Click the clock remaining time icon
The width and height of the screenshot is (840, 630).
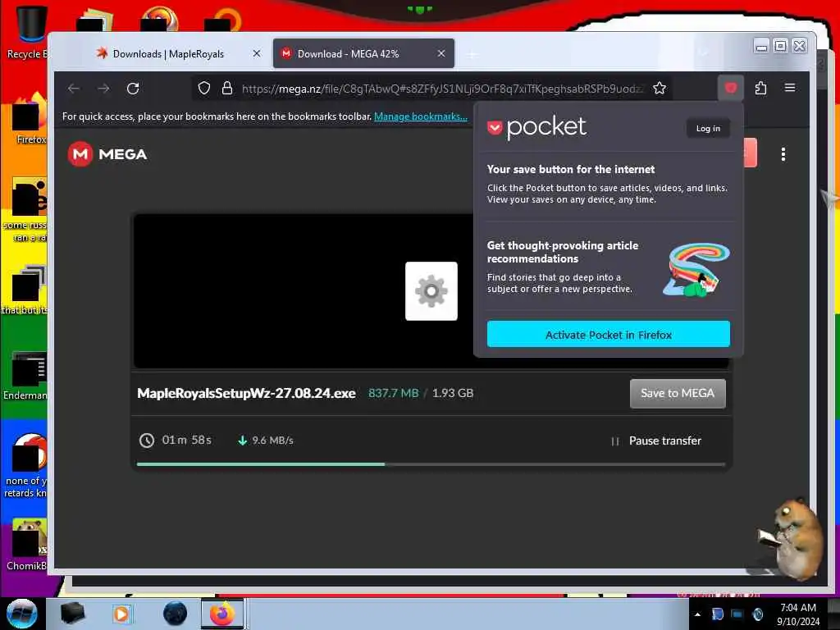(x=146, y=441)
